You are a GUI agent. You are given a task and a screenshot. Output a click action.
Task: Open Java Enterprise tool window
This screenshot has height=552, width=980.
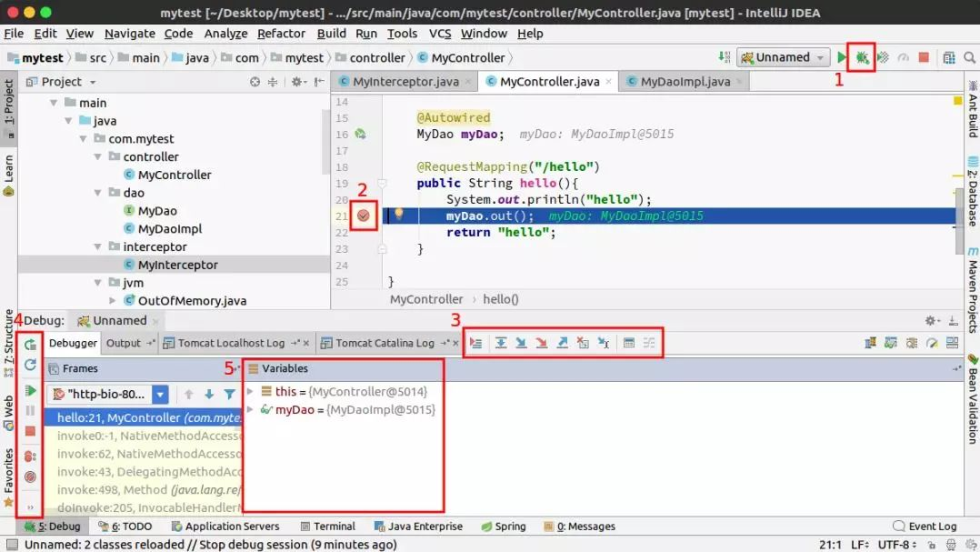[418, 527]
